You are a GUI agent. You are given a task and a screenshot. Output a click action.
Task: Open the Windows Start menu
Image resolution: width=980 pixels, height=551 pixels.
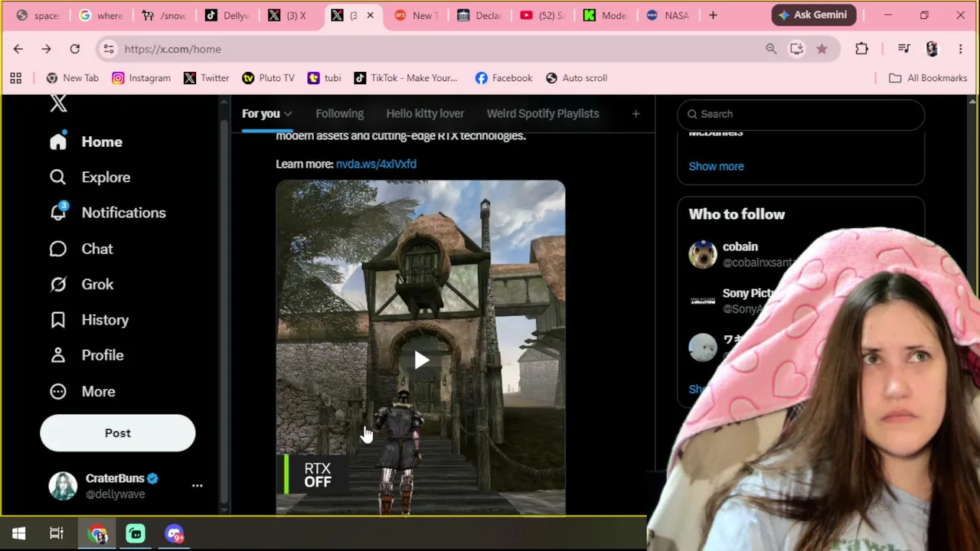18,533
